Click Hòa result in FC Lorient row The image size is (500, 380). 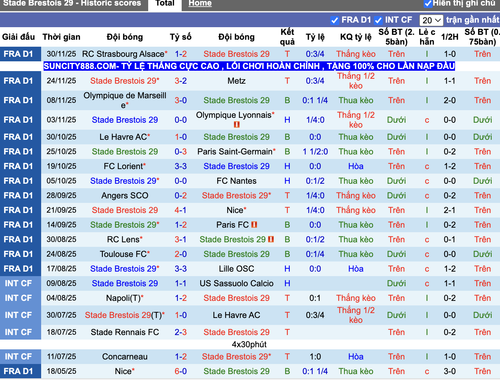tap(356, 166)
